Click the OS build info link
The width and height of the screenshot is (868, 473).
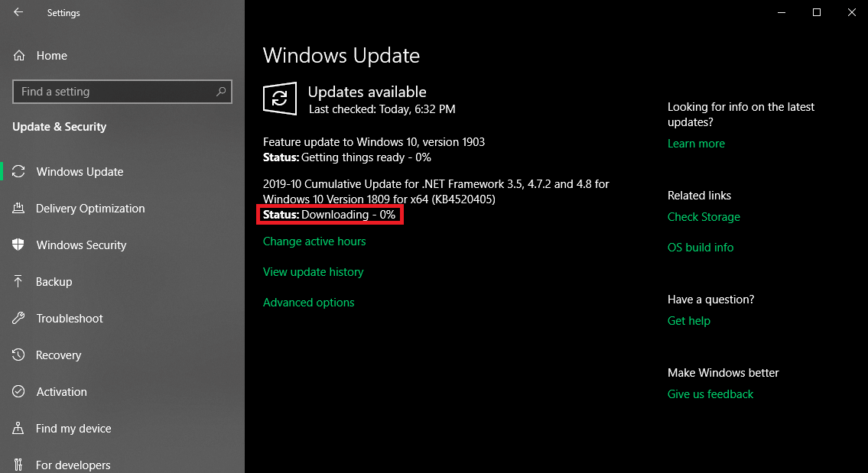point(700,248)
